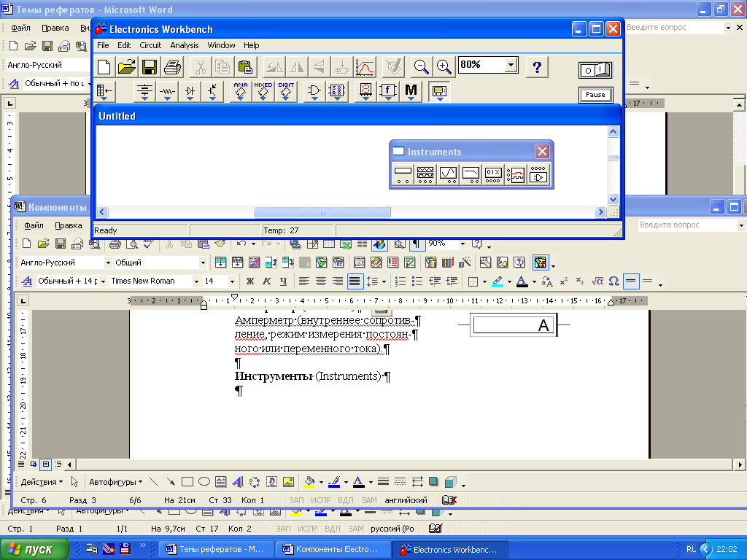Screen dimensions: 747x560
Task: Open the Действия drawing actions button
Action: pyautogui.click(x=42, y=482)
